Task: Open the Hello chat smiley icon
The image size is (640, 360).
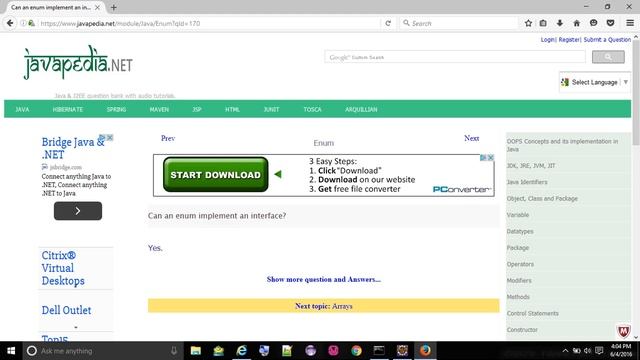Action: [x=593, y=23]
